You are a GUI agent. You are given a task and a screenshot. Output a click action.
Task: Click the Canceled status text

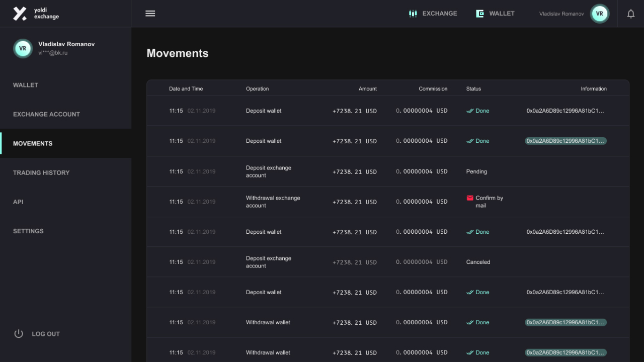point(478,262)
